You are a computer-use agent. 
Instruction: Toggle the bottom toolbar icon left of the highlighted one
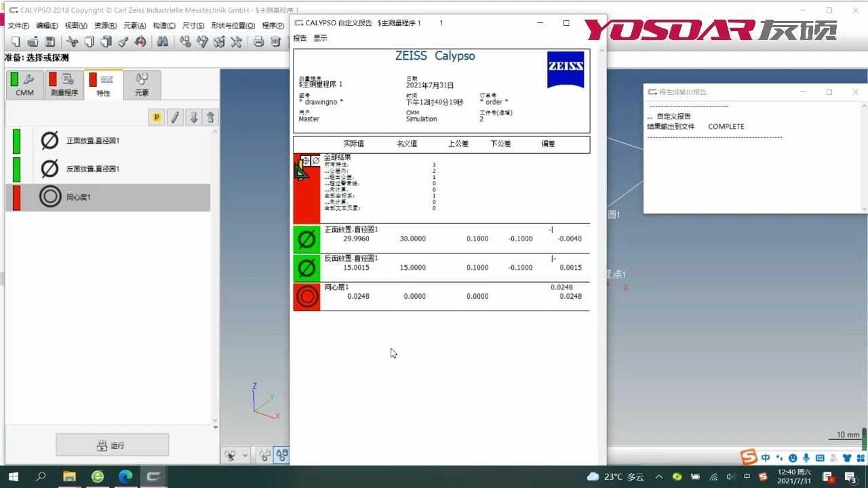(x=264, y=455)
